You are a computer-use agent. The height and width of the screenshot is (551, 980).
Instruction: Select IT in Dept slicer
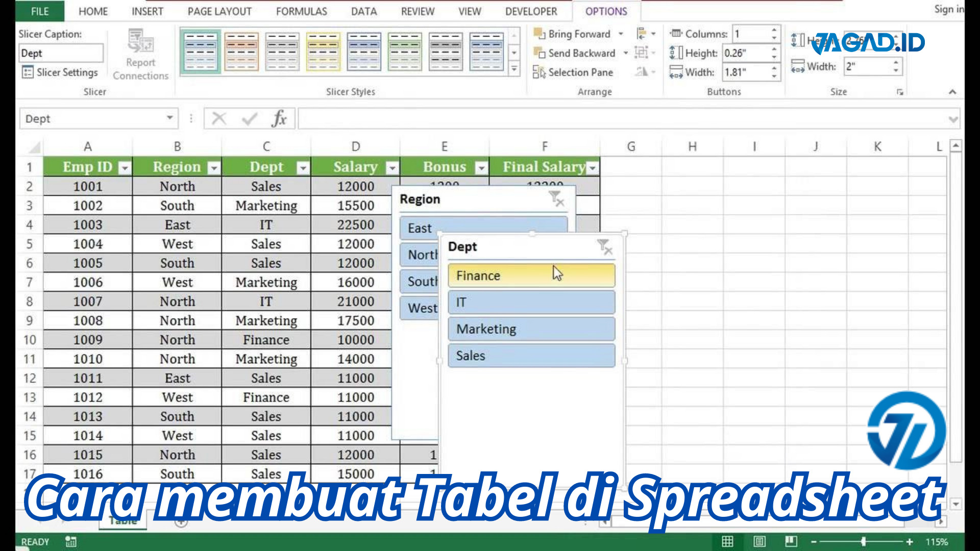pos(530,302)
